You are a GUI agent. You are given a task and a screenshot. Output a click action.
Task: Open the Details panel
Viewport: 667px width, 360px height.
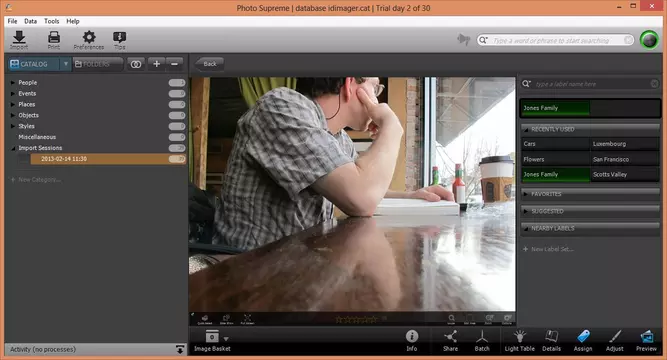click(x=551, y=340)
